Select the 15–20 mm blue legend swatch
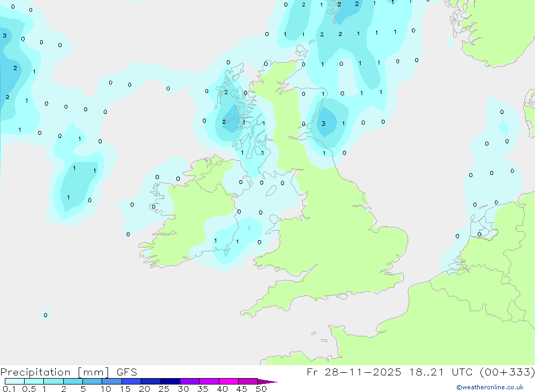 coord(131,381)
